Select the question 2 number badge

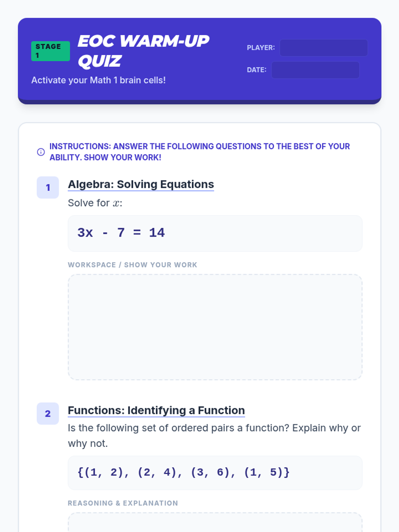[x=48, y=414]
